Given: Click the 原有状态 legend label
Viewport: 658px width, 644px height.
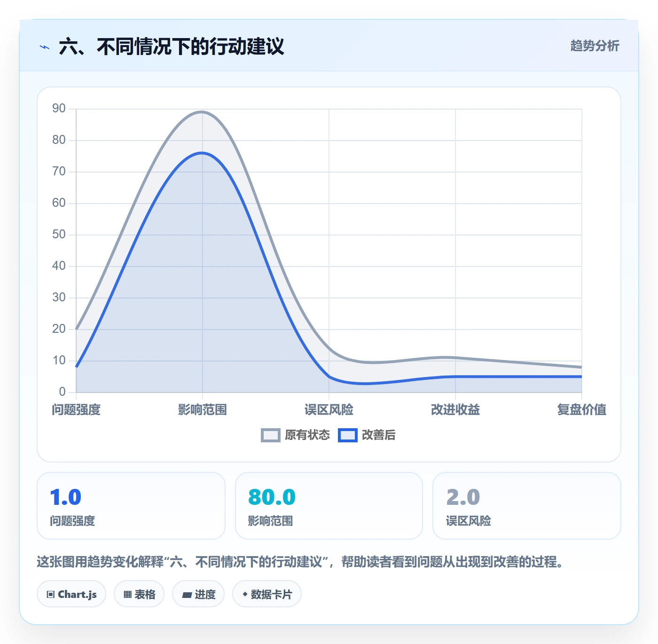Looking at the screenshot, I should coord(307,435).
